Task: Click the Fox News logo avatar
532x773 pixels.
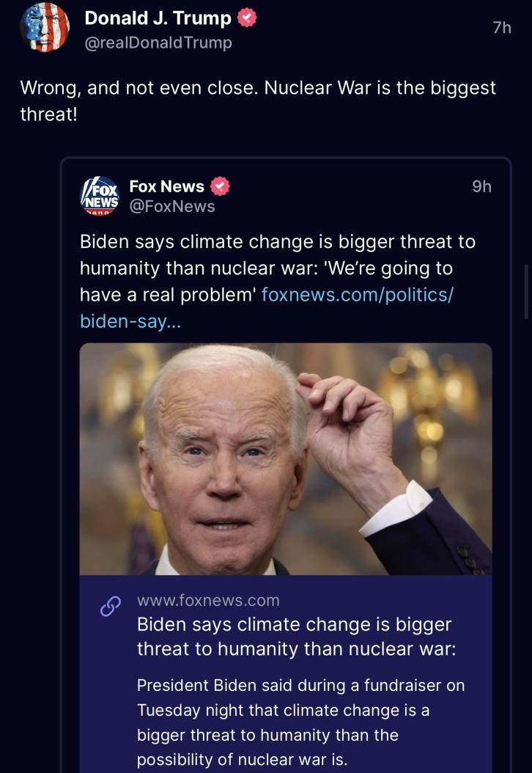Action: pos(98,195)
